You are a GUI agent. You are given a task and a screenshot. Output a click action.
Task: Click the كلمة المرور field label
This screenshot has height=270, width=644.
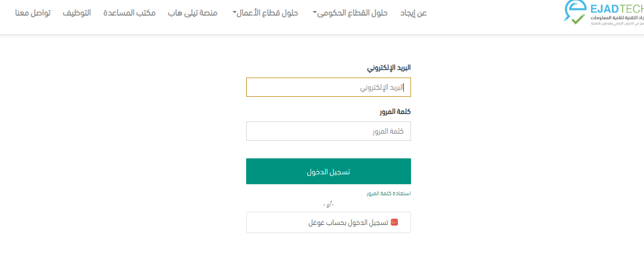click(395, 112)
